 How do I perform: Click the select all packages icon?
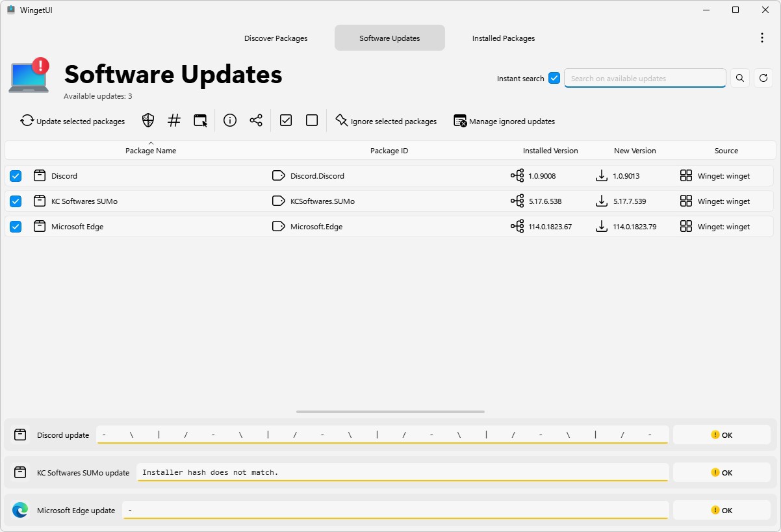click(286, 120)
